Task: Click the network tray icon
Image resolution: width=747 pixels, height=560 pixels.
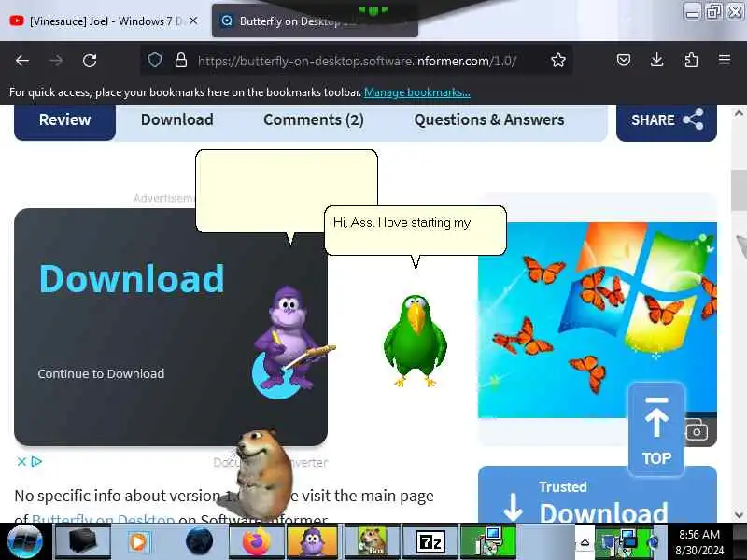Action: (627, 541)
